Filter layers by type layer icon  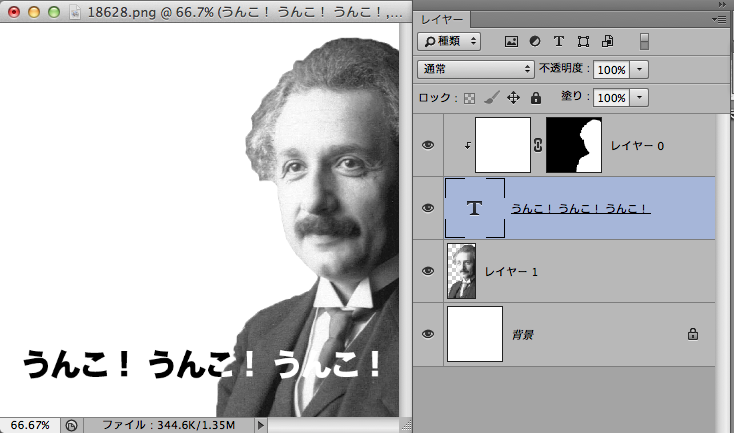point(558,41)
